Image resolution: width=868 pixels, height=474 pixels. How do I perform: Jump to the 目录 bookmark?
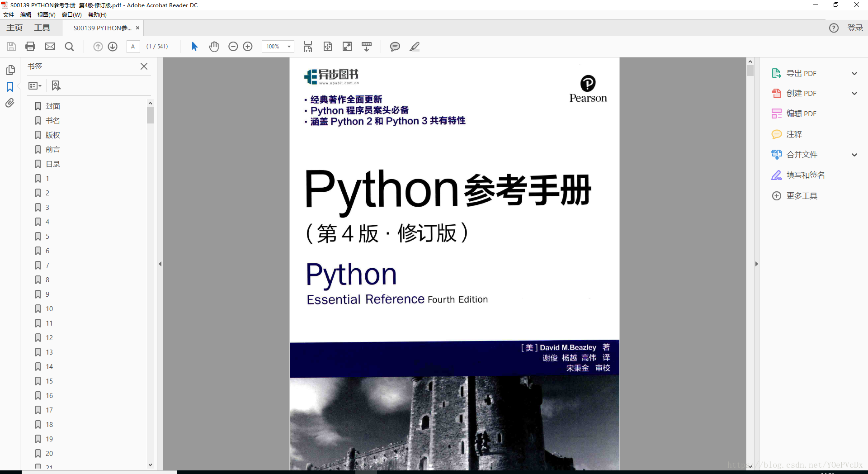53,164
